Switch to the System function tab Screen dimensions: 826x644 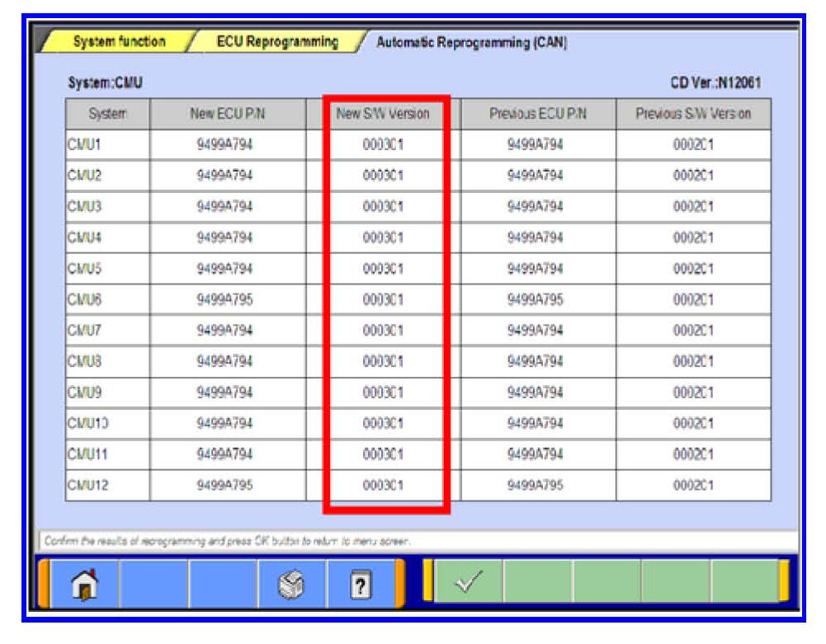click(x=119, y=41)
